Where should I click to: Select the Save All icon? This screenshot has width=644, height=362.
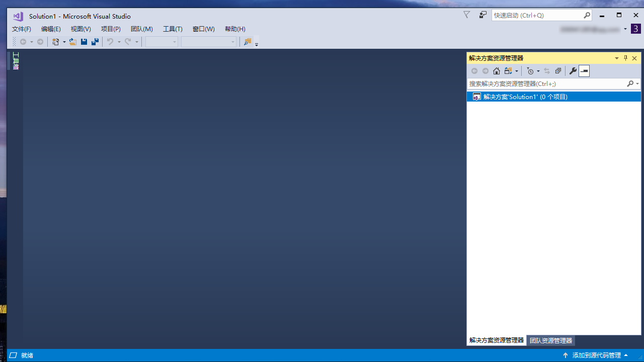pyautogui.click(x=95, y=42)
